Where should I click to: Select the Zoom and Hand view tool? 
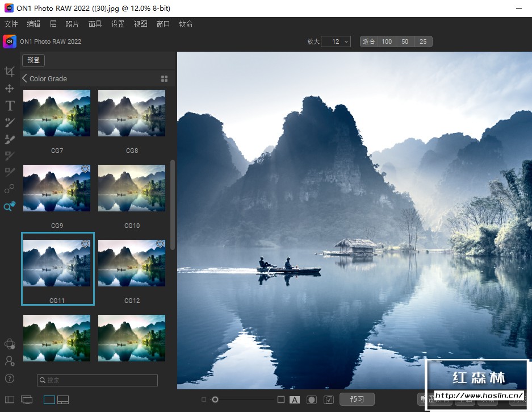coord(10,206)
